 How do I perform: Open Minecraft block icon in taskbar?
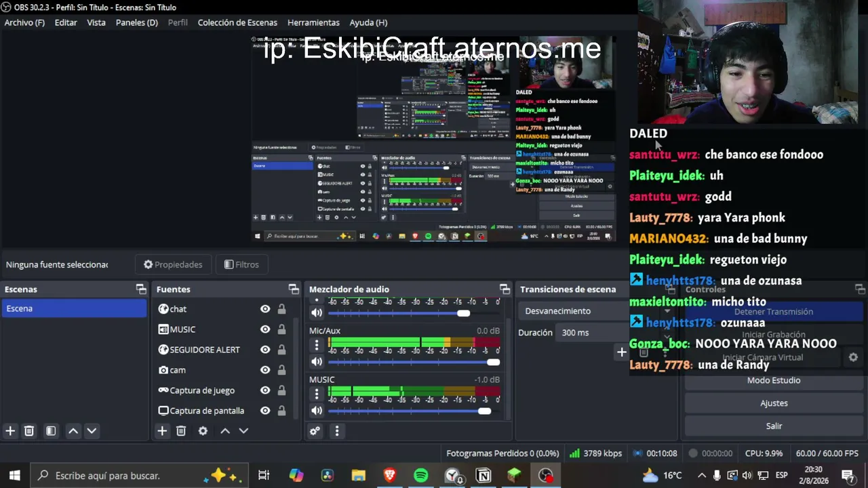pos(515,476)
